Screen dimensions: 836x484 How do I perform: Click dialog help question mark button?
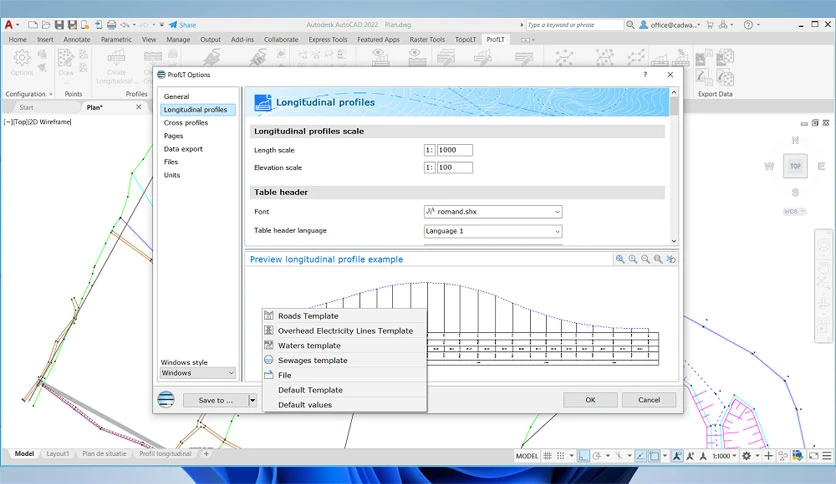pyautogui.click(x=645, y=75)
